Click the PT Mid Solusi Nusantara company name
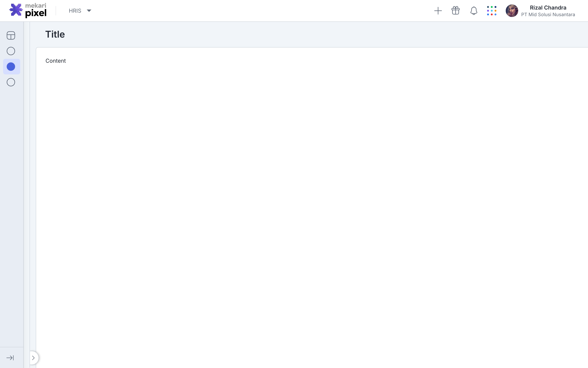The image size is (588, 368). (548, 15)
